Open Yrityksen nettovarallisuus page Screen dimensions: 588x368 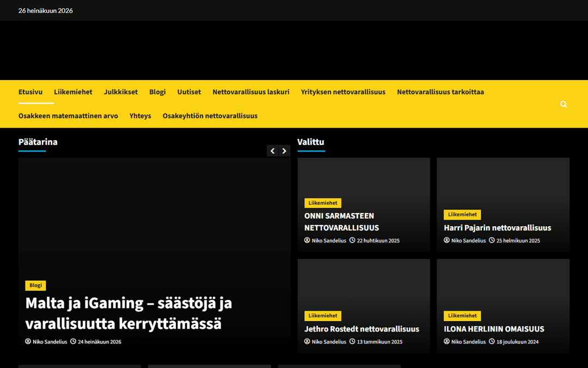tap(343, 92)
